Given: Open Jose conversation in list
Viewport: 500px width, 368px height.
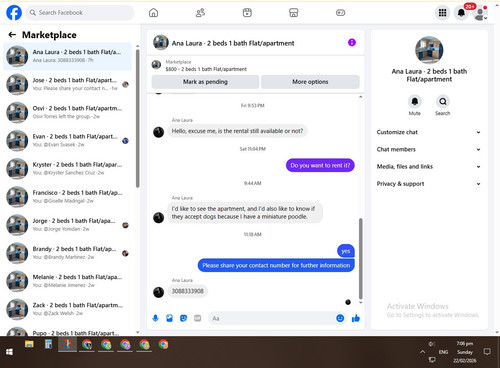Looking at the screenshot, I should [67, 84].
